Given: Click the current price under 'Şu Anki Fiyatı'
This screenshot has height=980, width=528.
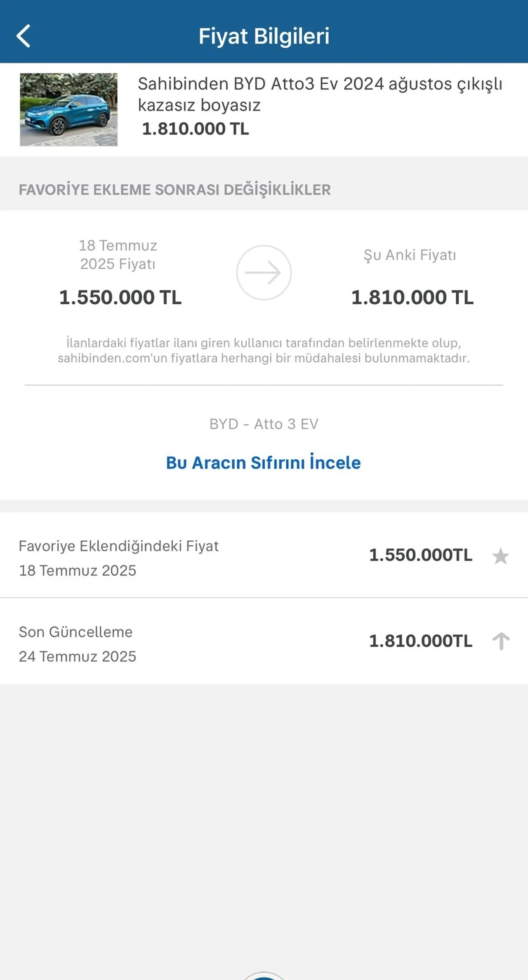Looking at the screenshot, I should (412, 298).
